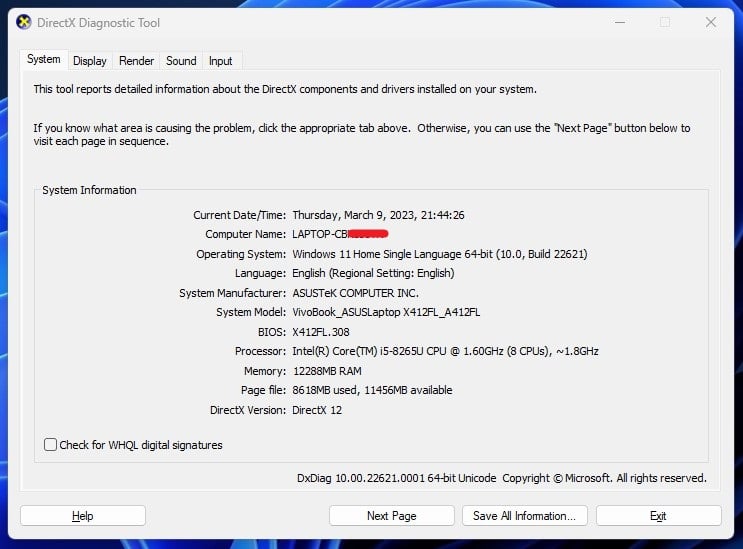Go to Next Page
Screen dimensions: 743x549
(391, 515)
